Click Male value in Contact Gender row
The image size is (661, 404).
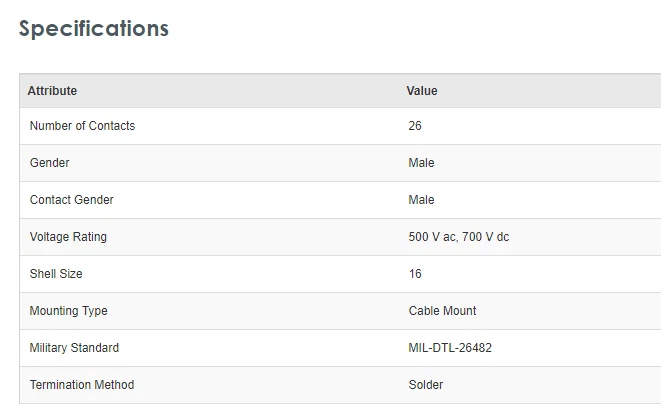click(421, 200)
